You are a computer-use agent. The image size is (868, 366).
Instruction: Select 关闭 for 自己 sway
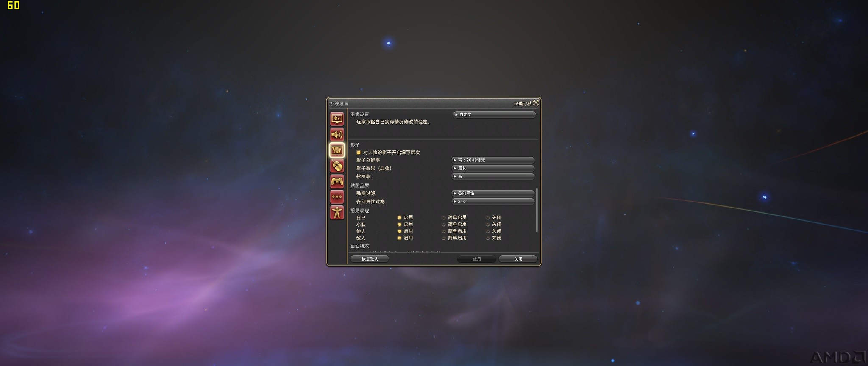488,218
